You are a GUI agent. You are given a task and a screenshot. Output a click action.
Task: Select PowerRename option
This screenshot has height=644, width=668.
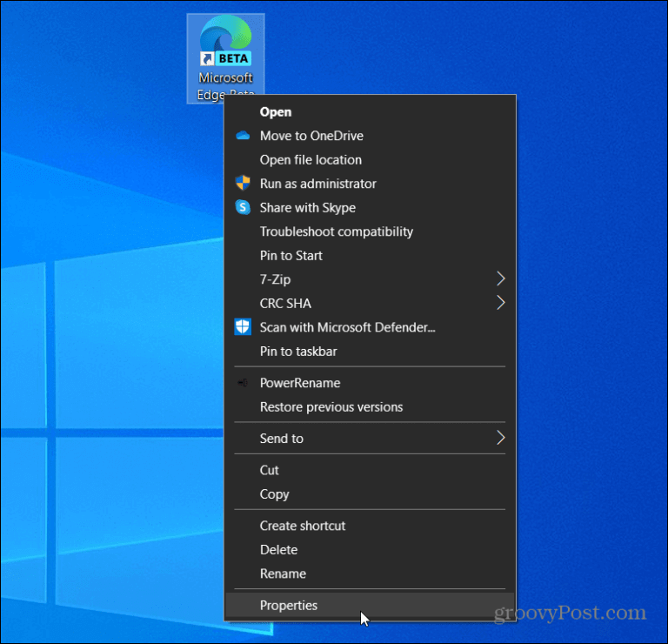click(x=370, y=383)
